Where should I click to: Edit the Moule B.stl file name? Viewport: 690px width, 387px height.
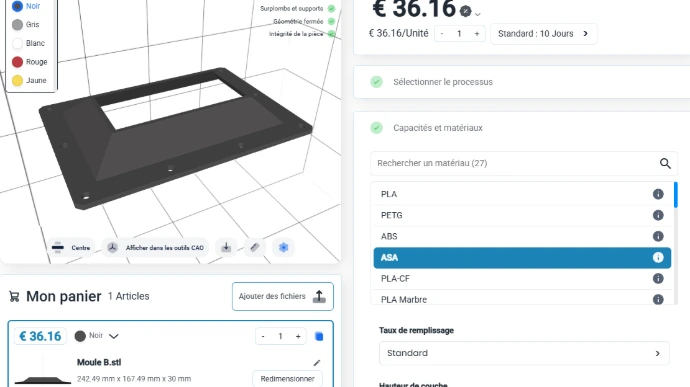tap(317, 363)
